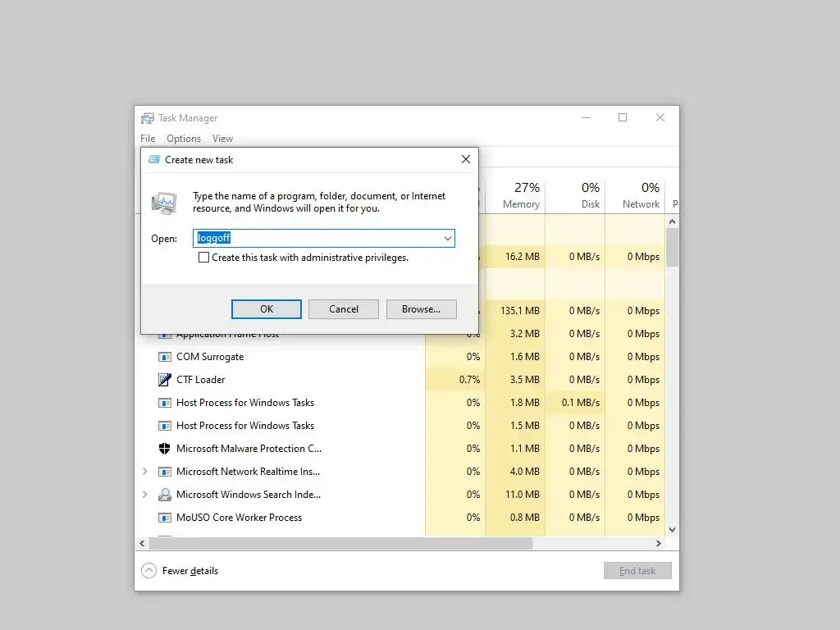Viewport: 840px width, 630px height.
Task: Select the Microsoft Malware Protection C... row
Action: coord(400,449)
